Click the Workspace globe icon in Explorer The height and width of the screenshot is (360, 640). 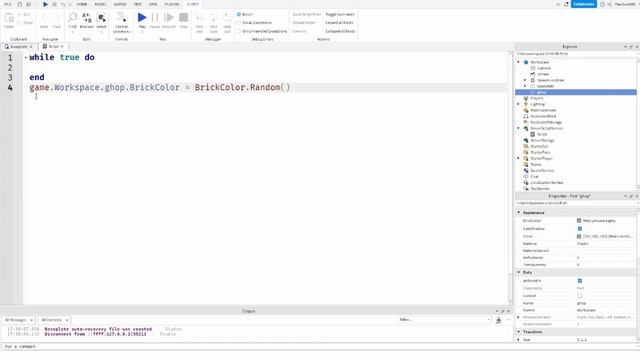click(526, 62)
